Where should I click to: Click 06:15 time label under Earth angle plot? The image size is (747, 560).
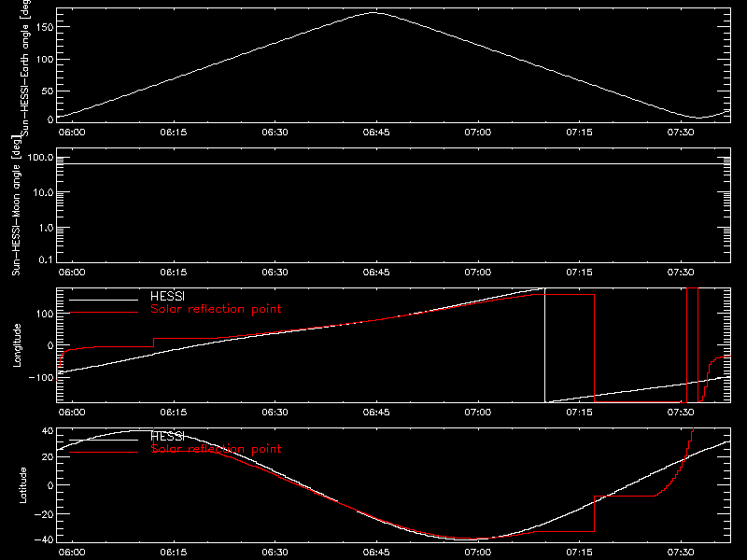(174, 133)
